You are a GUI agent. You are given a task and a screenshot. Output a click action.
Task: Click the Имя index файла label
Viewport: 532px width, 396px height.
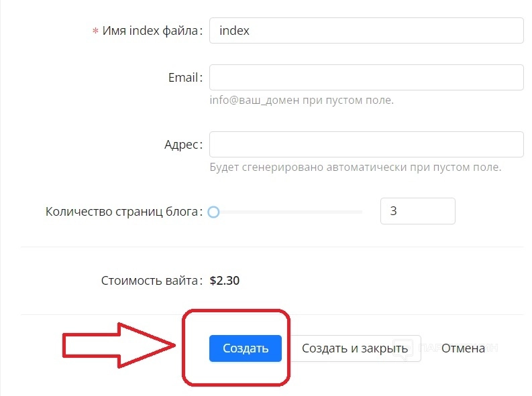point(152,31)
